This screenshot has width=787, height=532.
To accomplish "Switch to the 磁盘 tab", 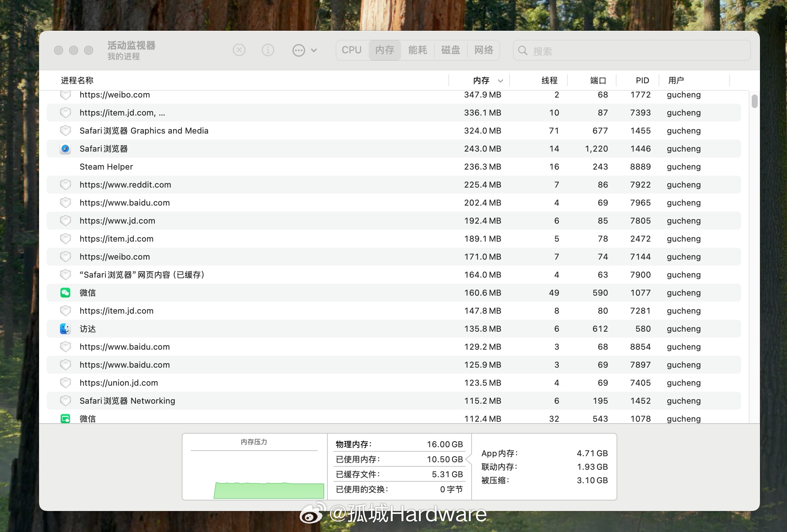I will [451, 50].
